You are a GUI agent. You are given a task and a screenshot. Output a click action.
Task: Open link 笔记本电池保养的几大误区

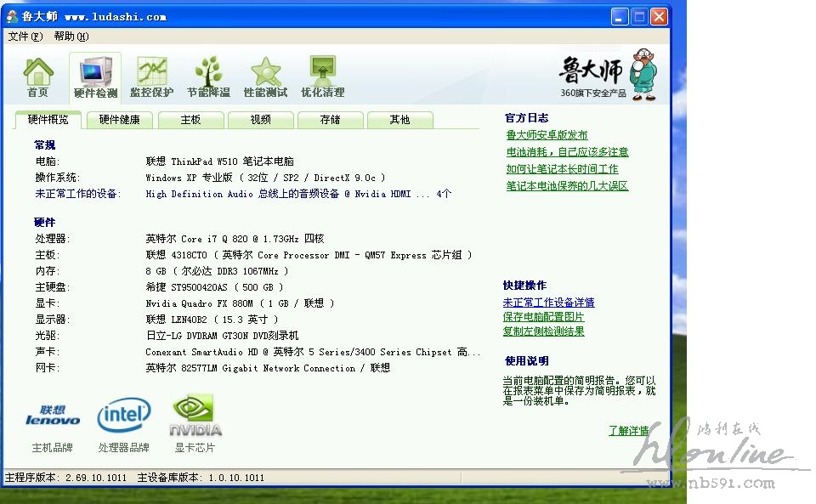pos(567,185)
